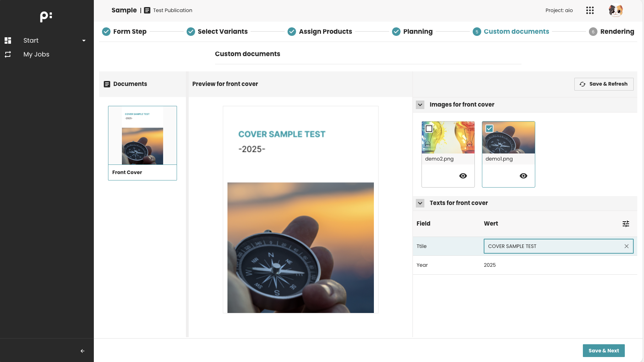Image resolution: width=644 pixels, height=362 pixels.
Task: Collapse sidebar using the back arrow
Action: [82, 351]
